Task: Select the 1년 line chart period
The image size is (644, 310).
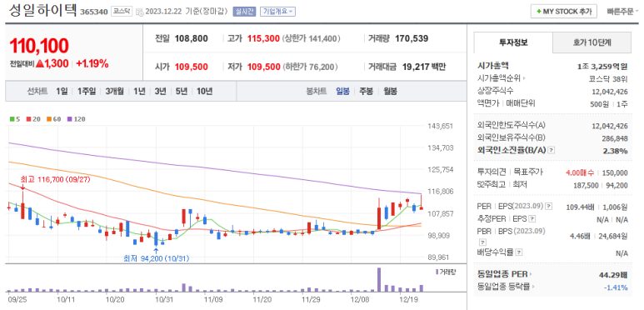Action: (x=139, y=91)
